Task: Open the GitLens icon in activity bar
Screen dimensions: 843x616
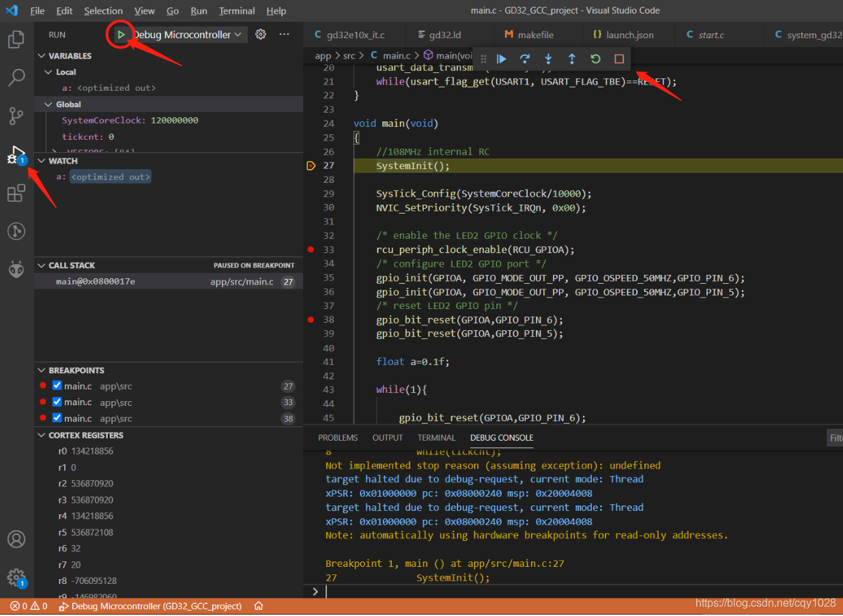Action: pos(16,231)
